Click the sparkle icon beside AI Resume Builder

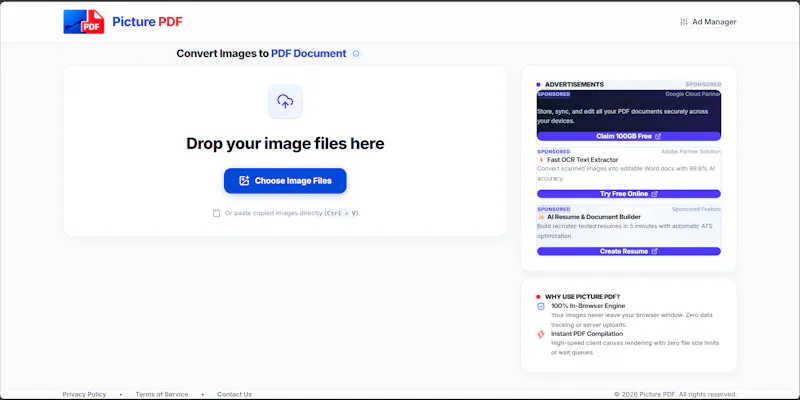541,217
